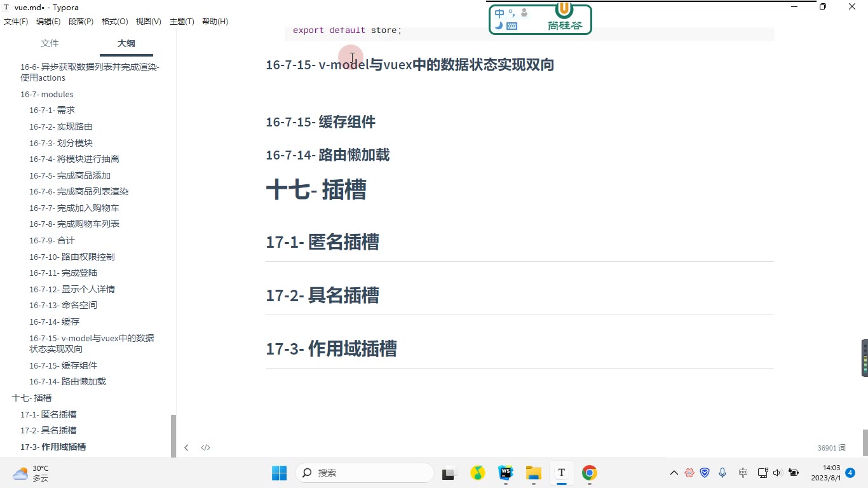Click the blue shield security tray icon
This screenshot has width=868, height=488.
[x=705, y=473]
